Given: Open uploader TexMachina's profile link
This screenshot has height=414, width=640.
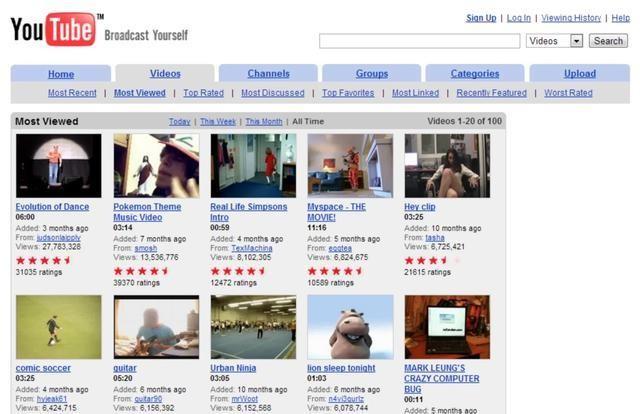Looking at the screenshot, I should pos(252,248).
